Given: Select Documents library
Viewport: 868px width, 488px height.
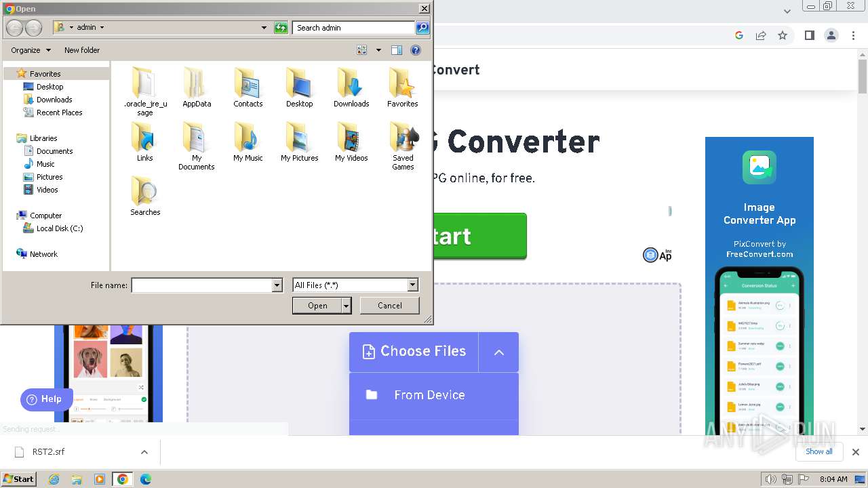Looking at the screenshot, I should pos(54,151).
